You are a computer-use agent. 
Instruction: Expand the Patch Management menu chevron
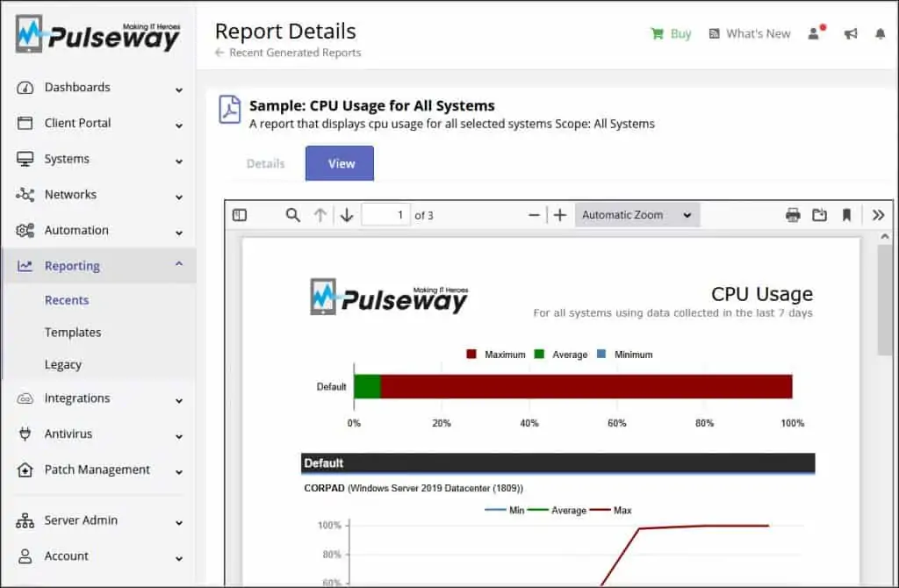click(x=179, y=472)
